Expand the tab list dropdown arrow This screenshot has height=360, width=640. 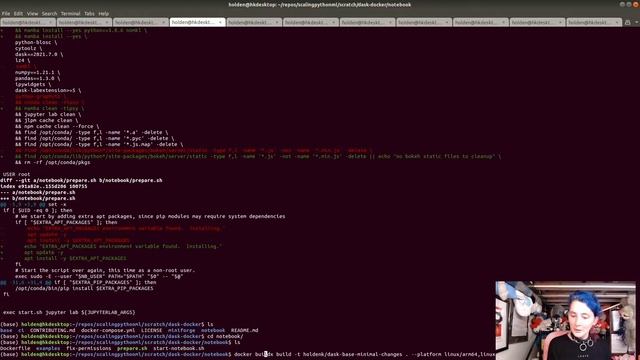(x=636, y=22)
